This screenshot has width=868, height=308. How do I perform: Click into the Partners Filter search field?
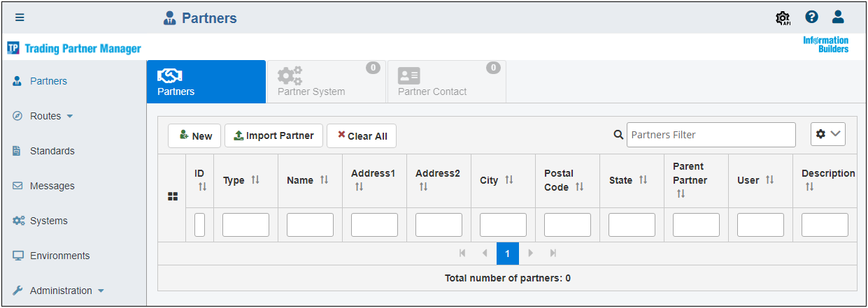pyautogui.click(x=711, y=135)
